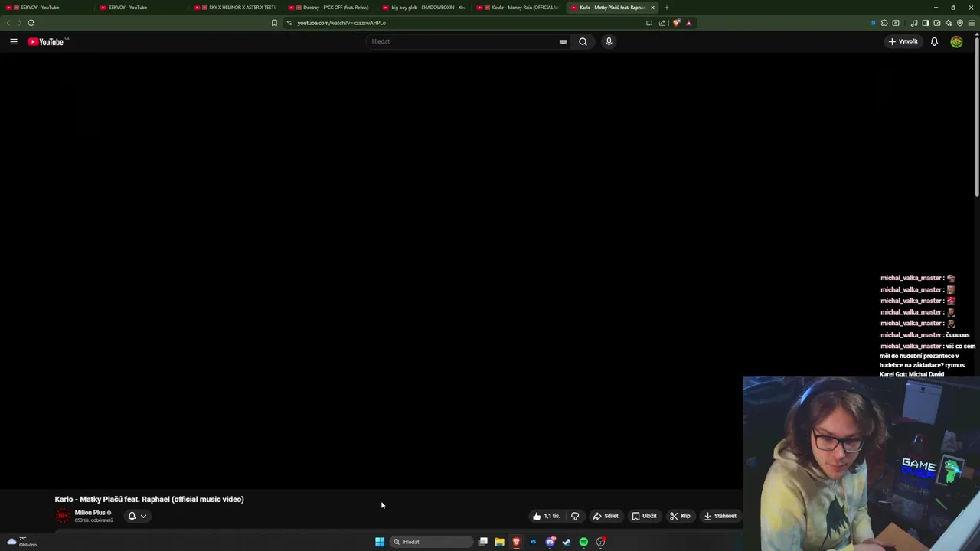
Task: Open Steam from the taskbar
Action: click(x=567, y=542)
